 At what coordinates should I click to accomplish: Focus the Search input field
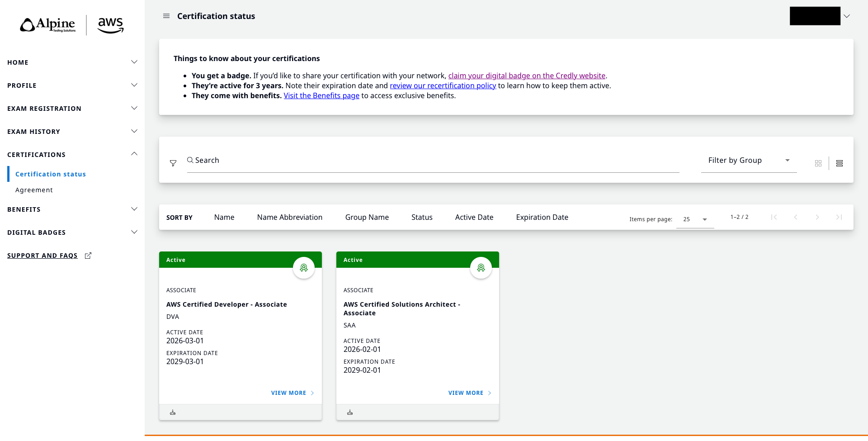pos(433,161)
